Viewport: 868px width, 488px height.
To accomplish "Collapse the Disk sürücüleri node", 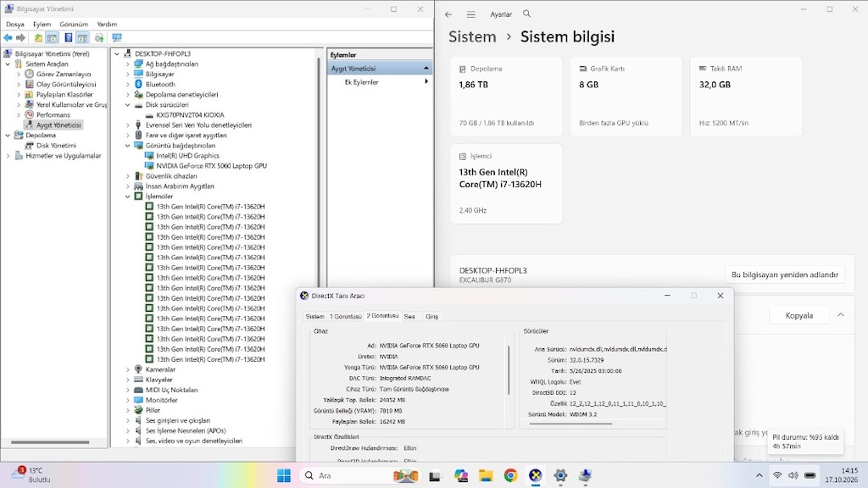I will pyautogui.click(x=127, y=104).
